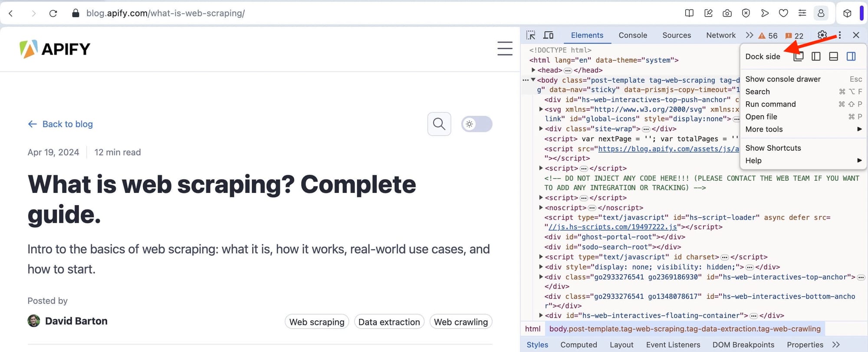
Task: Open the js.hs-scripts.com script link
Action: coord(613,227)
